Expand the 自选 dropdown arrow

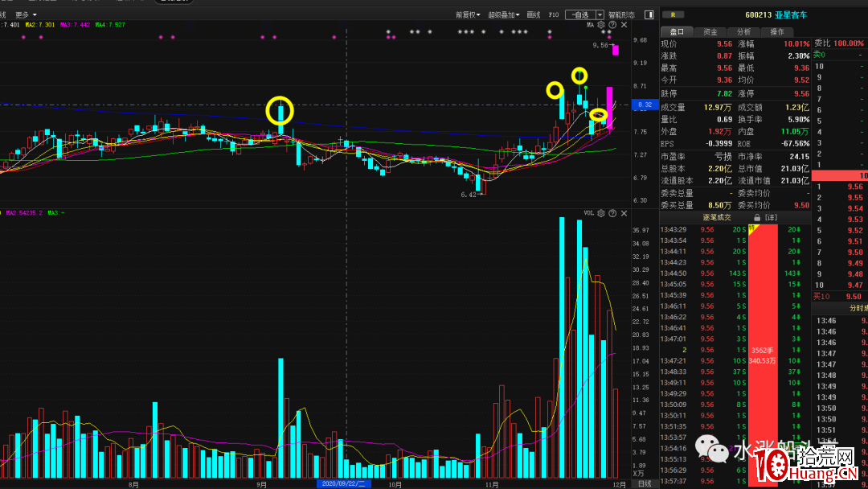[600, 15]
